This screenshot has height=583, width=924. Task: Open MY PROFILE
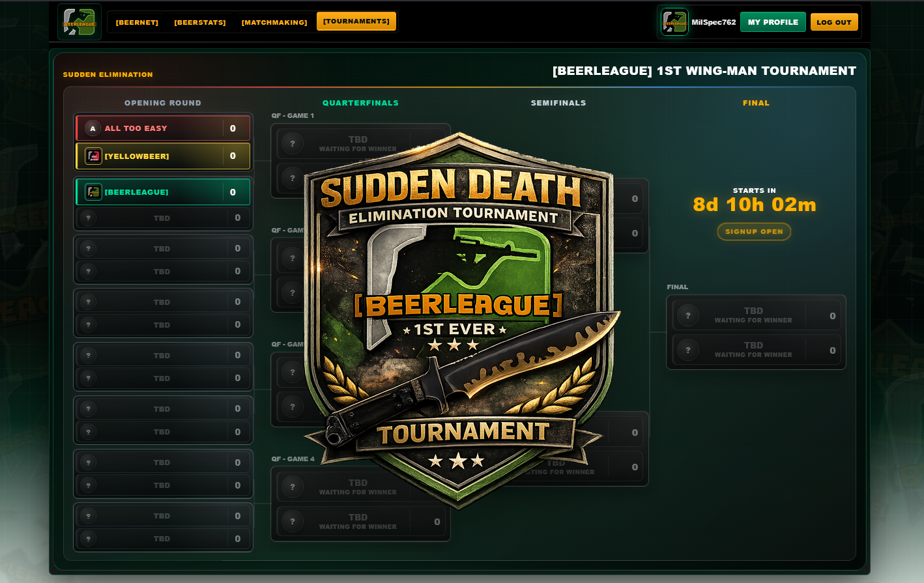(x=773, y=22)
